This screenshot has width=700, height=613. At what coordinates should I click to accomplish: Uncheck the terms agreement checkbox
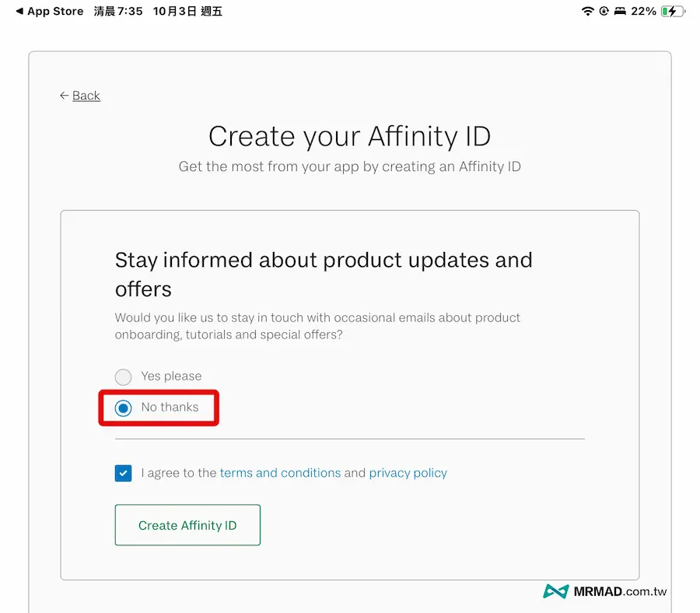point(123,473)
